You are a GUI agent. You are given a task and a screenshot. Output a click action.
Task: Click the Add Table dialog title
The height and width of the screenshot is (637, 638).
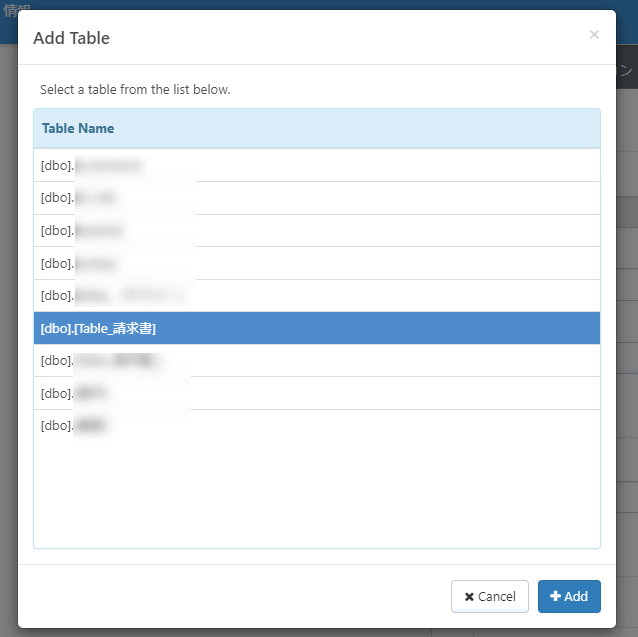(72, 38)
